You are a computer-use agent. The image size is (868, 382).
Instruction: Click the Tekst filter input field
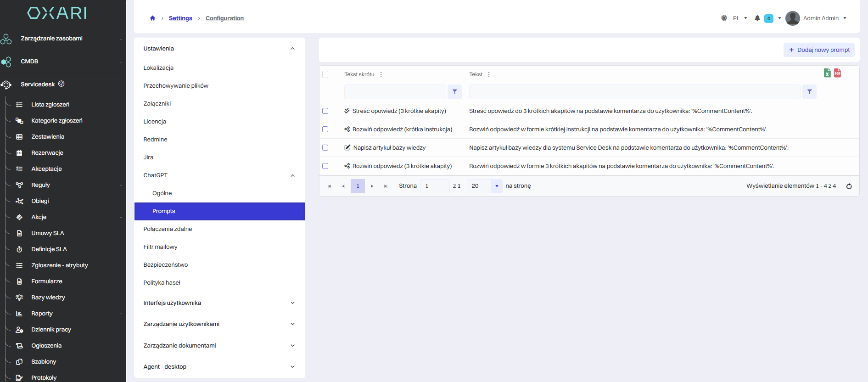click(634, 92)
